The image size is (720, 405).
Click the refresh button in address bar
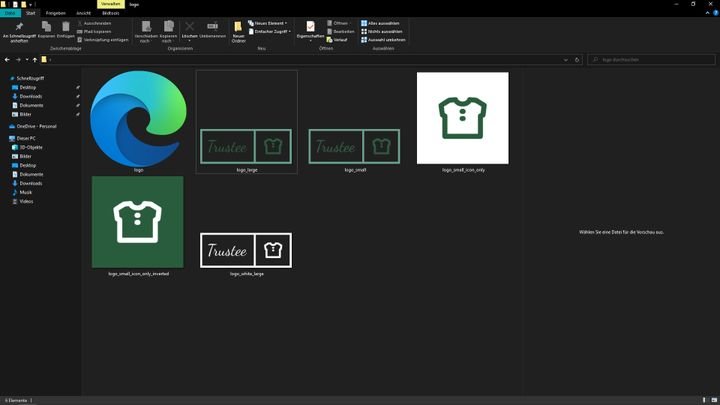coord(578,60)
